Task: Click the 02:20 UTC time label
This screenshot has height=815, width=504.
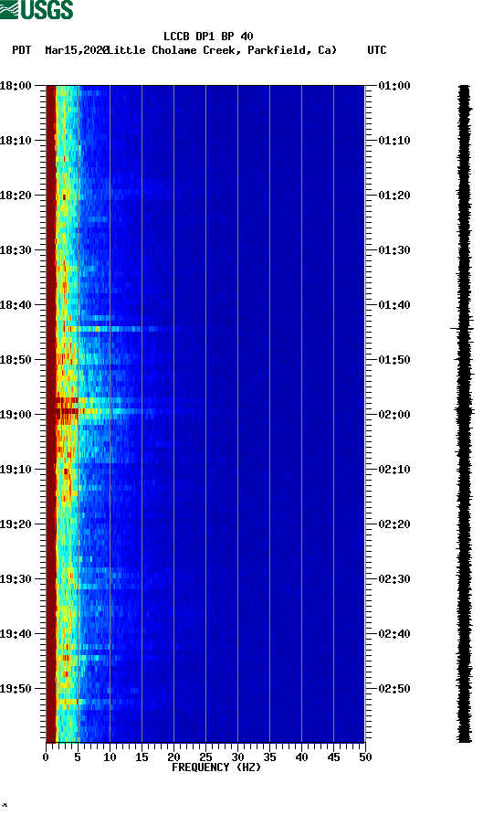Action: coord(394,524)
